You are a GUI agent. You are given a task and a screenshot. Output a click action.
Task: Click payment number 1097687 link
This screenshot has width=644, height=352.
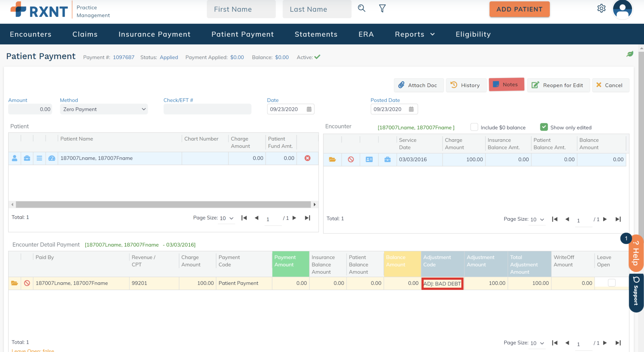click(x=124, y=57)
